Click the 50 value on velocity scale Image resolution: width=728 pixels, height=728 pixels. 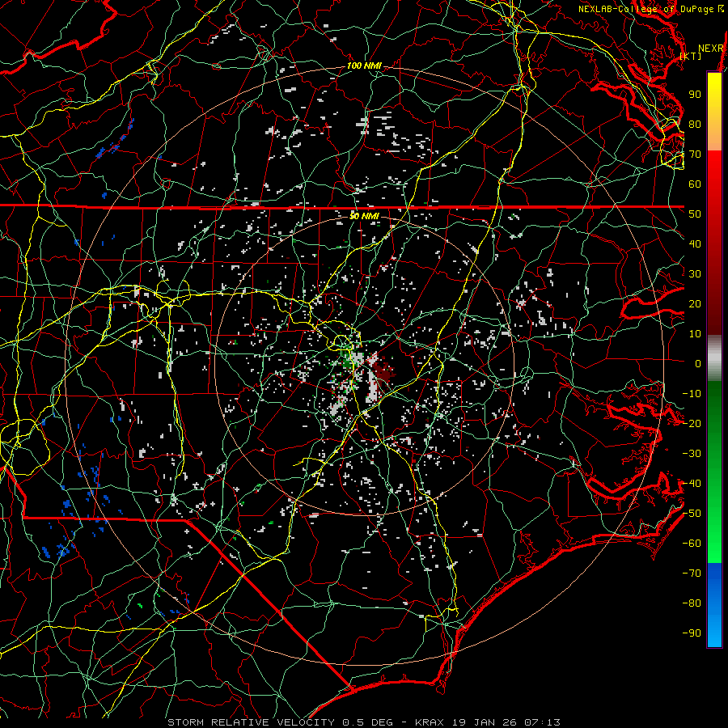695,214
